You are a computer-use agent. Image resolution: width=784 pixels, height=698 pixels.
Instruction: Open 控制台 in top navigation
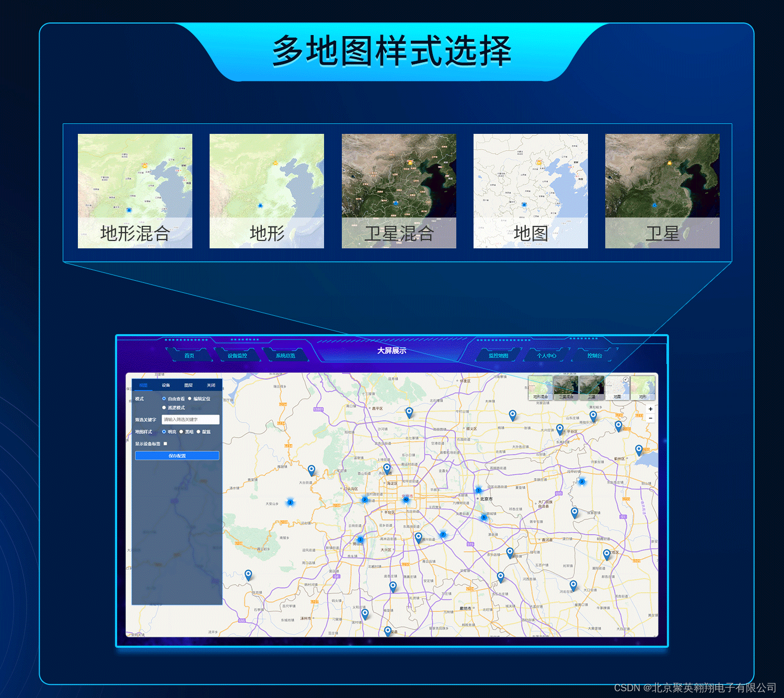[x=595, y=356]
